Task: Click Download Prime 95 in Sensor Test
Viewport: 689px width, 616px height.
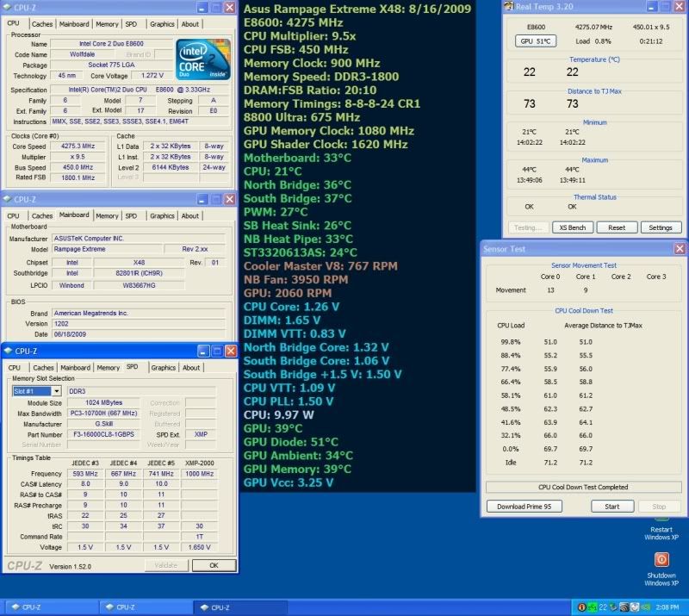Action: pyautogui.click(x=524, y=507)
